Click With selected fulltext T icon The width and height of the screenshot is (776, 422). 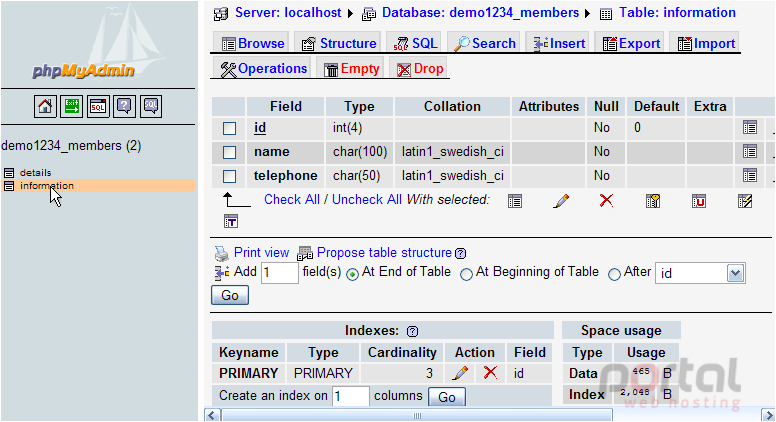pyautogui.click(x=231, y=221)
